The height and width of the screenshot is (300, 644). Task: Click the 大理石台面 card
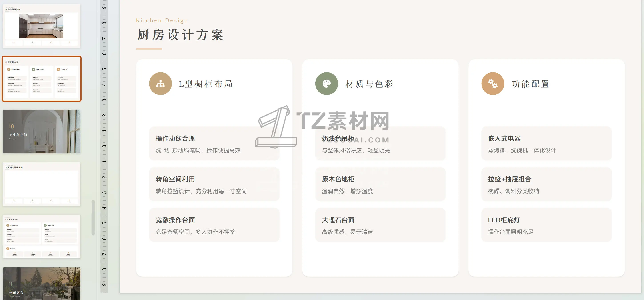pyautogui.click(x=380, y=225)
